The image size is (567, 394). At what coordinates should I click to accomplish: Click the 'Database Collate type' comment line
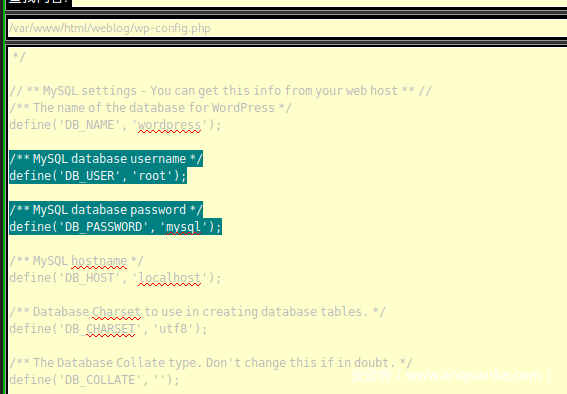pyautogui.click(x=211, y=363)
